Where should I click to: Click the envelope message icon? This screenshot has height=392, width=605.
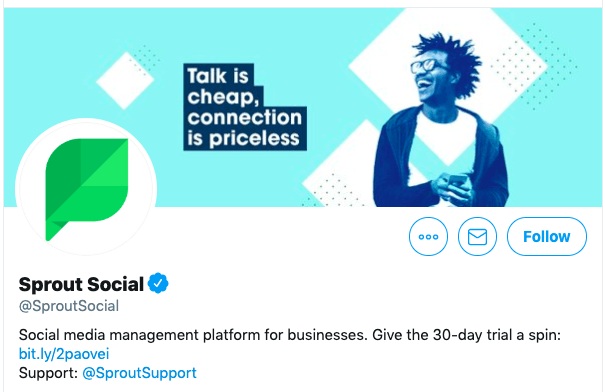[477, 237]
